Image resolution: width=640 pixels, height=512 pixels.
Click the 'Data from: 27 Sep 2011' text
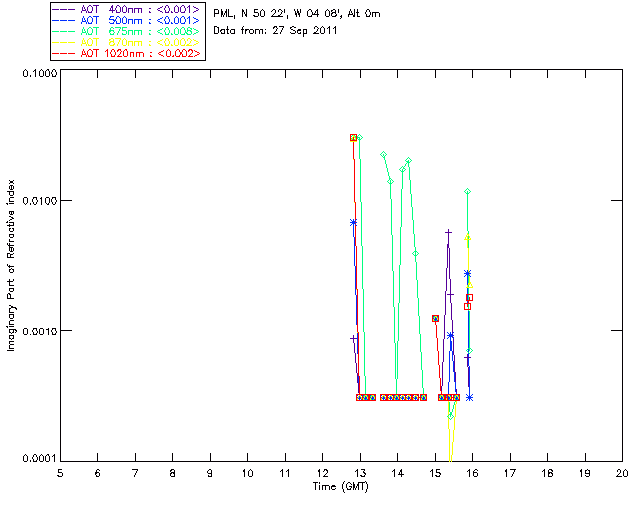tap(275, 31)
